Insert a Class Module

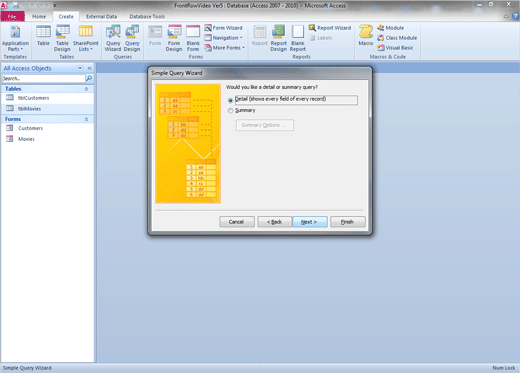click(397, 38)
